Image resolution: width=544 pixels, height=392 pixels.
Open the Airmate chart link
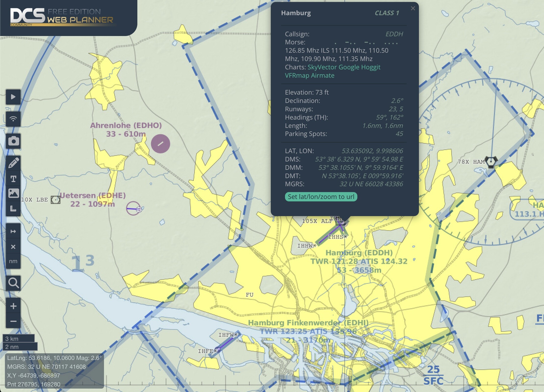pyautogui.click(x=323, y=75)
